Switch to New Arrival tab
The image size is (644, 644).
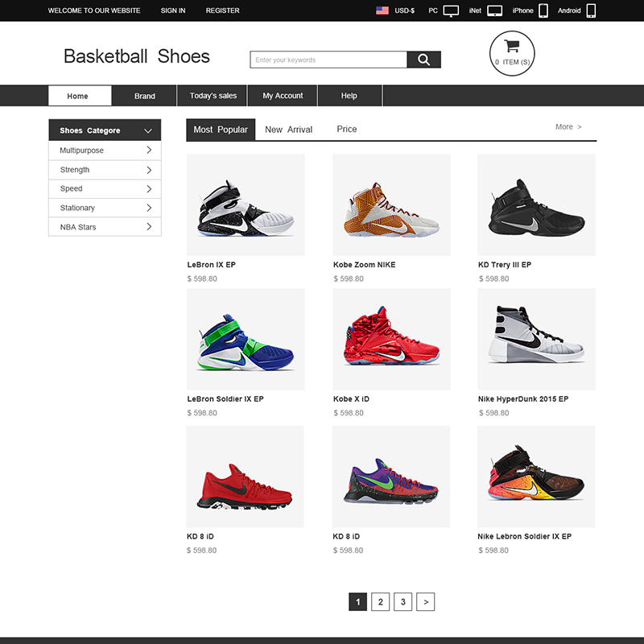tap(288, 130)
